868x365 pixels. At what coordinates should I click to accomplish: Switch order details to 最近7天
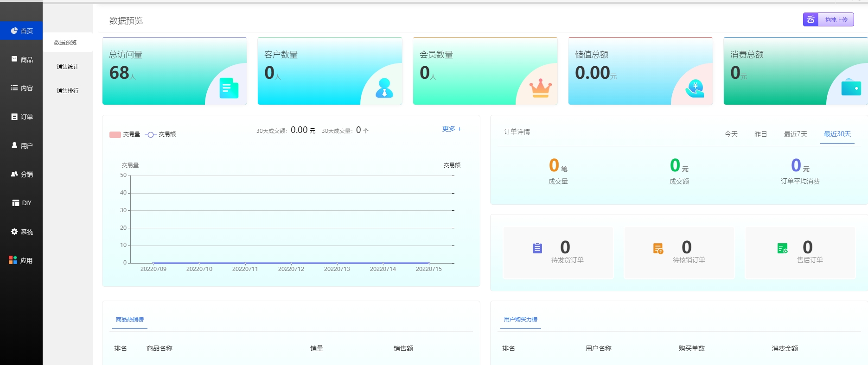796,134
